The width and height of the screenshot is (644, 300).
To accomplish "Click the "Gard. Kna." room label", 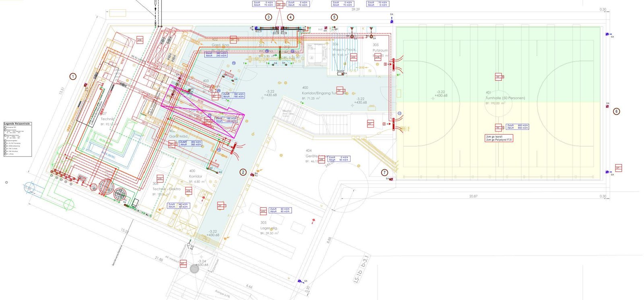I will point(221,45).
